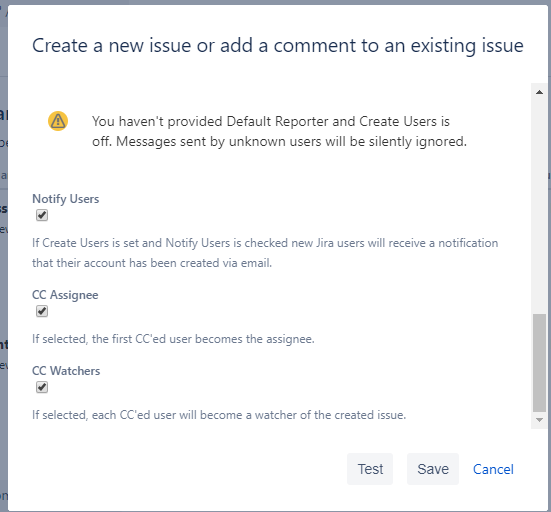Click the CC Watchers label

66,371
